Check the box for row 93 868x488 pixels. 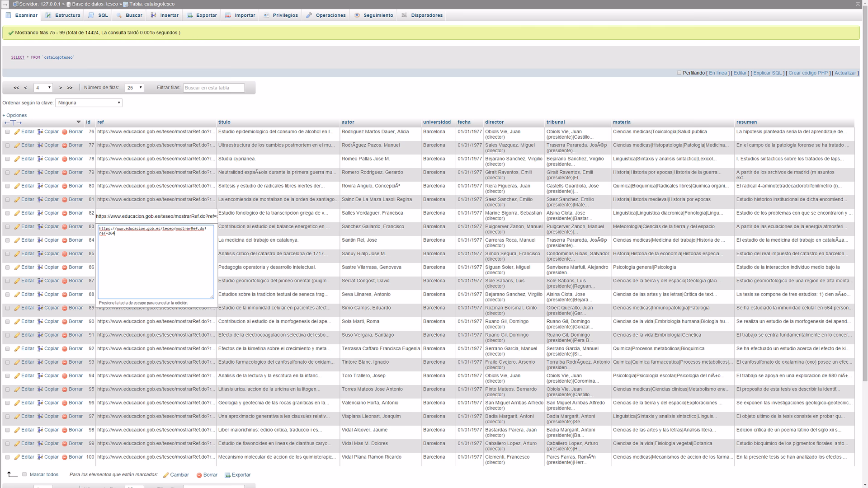click(7, 362)
